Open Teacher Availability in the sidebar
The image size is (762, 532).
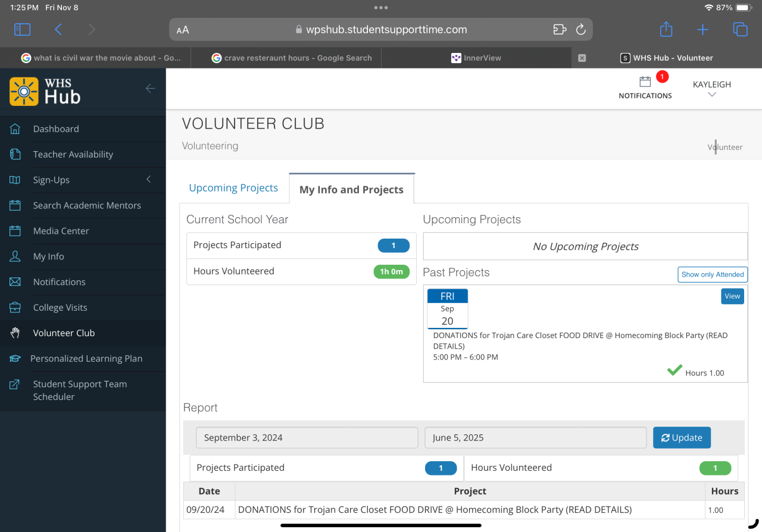(x=73, y=154)
